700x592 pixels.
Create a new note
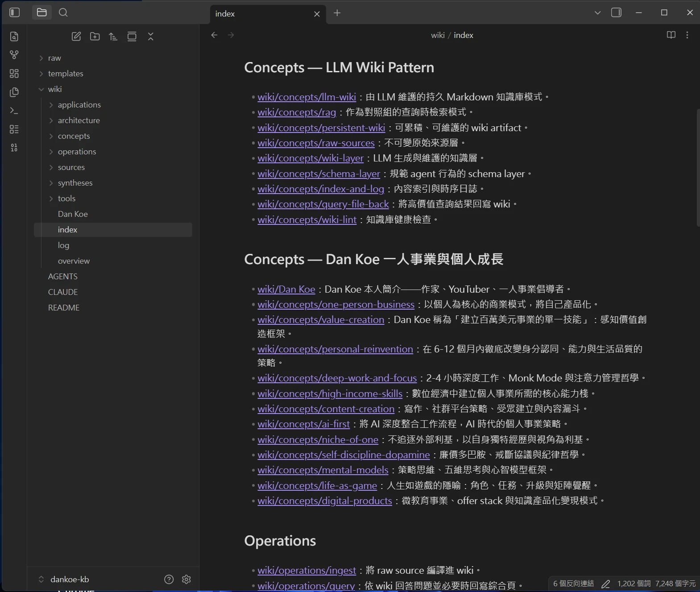pyautogui.click(x=76, y=37)
